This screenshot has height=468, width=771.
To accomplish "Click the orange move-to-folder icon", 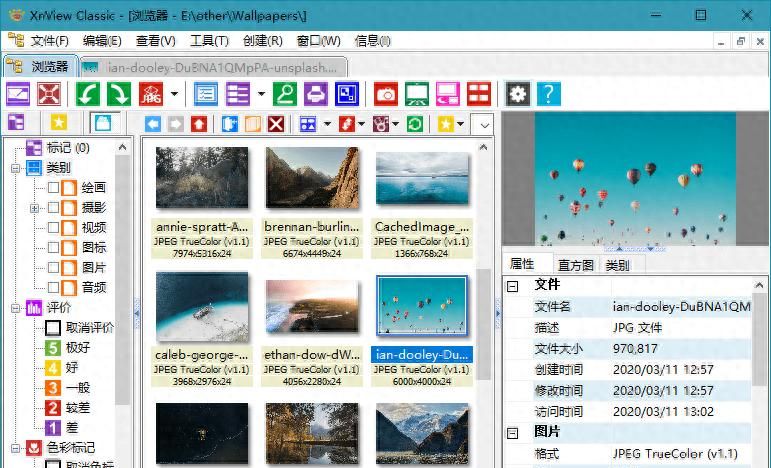I will [x=253, y=124].
